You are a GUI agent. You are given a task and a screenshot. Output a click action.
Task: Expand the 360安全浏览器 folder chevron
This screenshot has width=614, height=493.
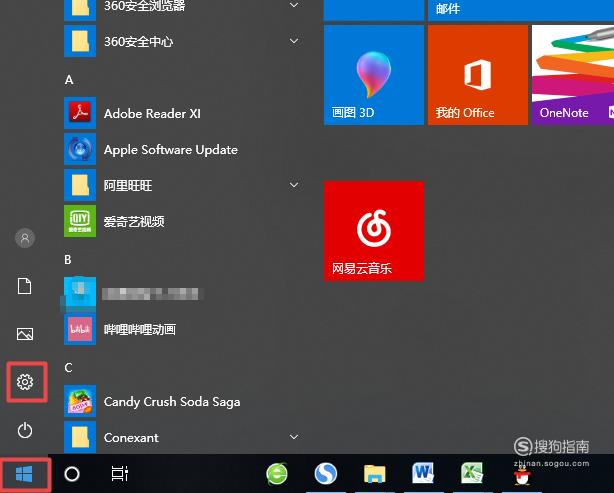[294, 5]
